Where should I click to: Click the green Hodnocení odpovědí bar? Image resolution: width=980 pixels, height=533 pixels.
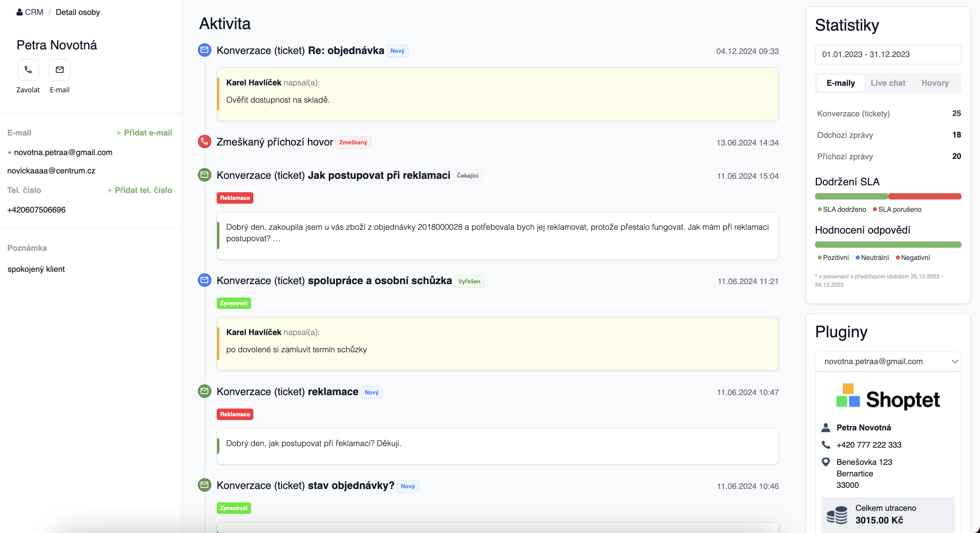(888, 245)
